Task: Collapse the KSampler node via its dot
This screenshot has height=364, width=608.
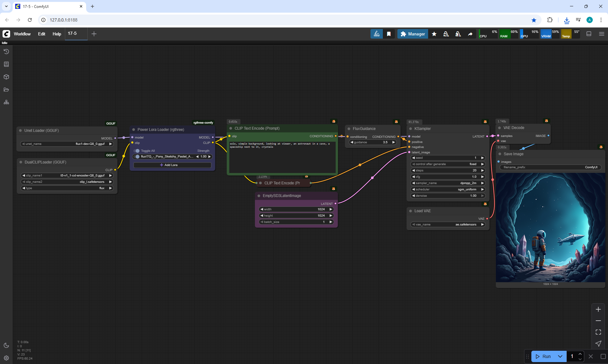Action: 410,129
